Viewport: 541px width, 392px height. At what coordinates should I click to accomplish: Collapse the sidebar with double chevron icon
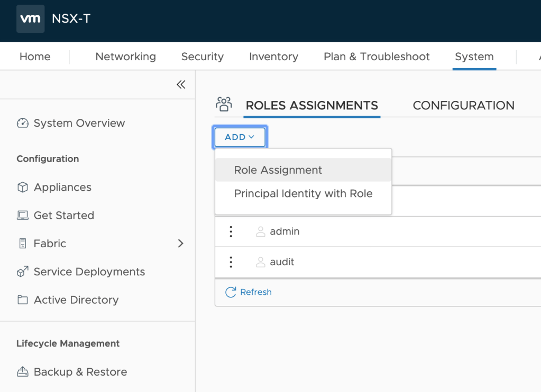181,85
